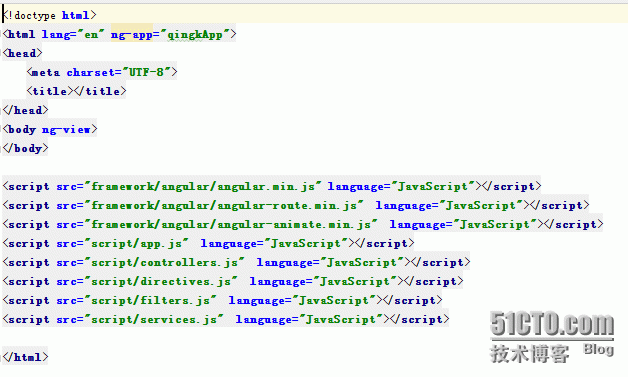Click the empty title tag line

pyautogui.click(x=76, y=91)
